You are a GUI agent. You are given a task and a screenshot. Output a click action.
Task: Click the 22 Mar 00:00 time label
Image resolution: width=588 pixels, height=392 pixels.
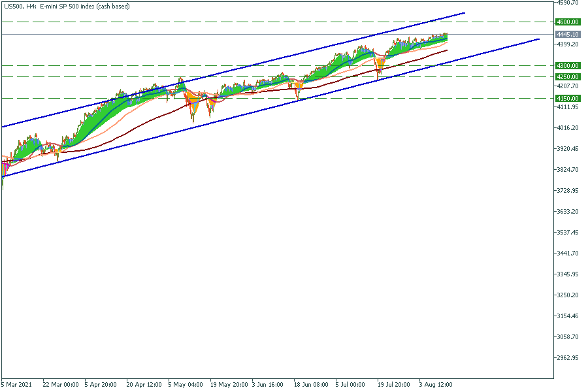tap(61, 384)
